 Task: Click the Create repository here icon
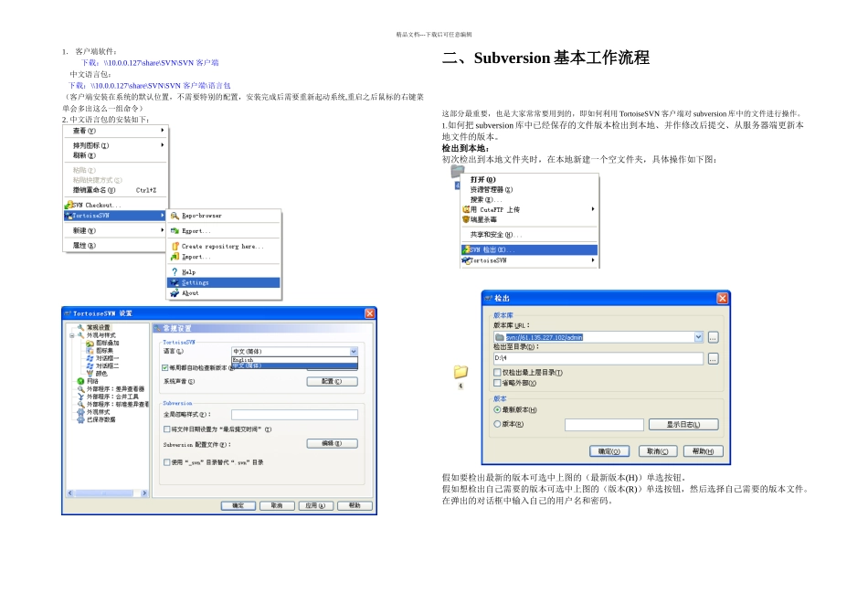[x=175, y=246]
